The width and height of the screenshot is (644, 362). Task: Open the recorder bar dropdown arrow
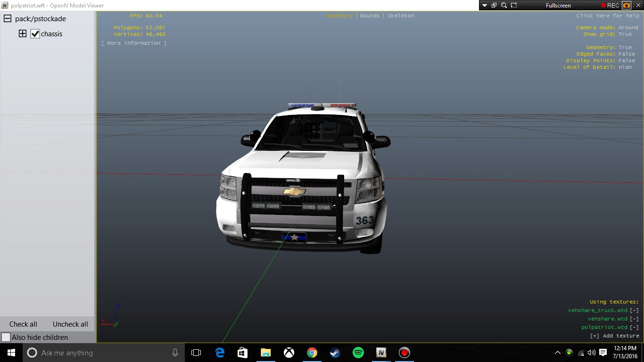click(x=484, y=6)
